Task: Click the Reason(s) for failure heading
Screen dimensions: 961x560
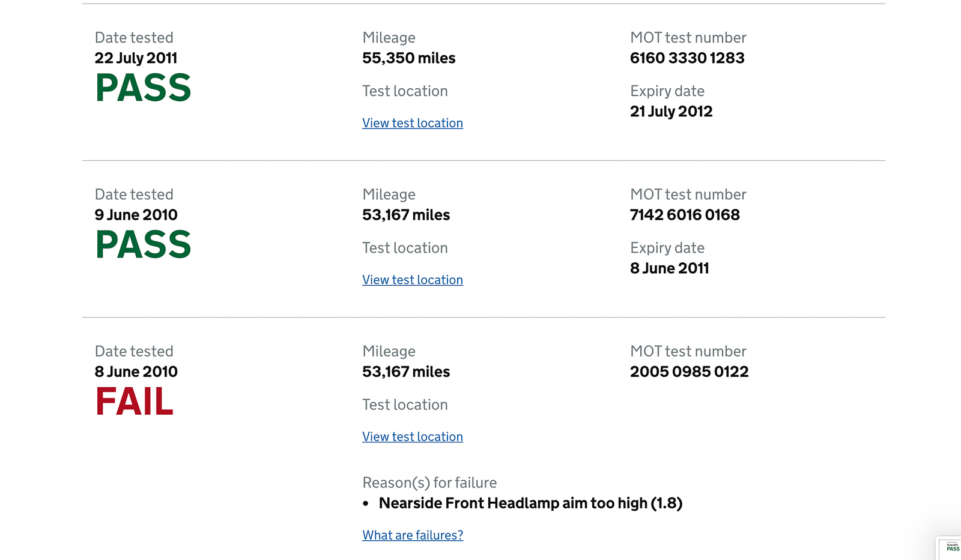Action: tap(429, 483)
